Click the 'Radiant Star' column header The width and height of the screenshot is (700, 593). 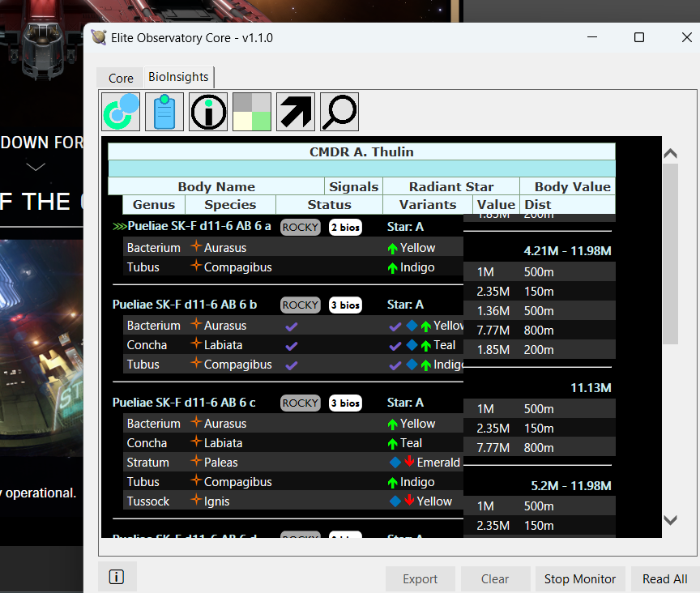451,186
